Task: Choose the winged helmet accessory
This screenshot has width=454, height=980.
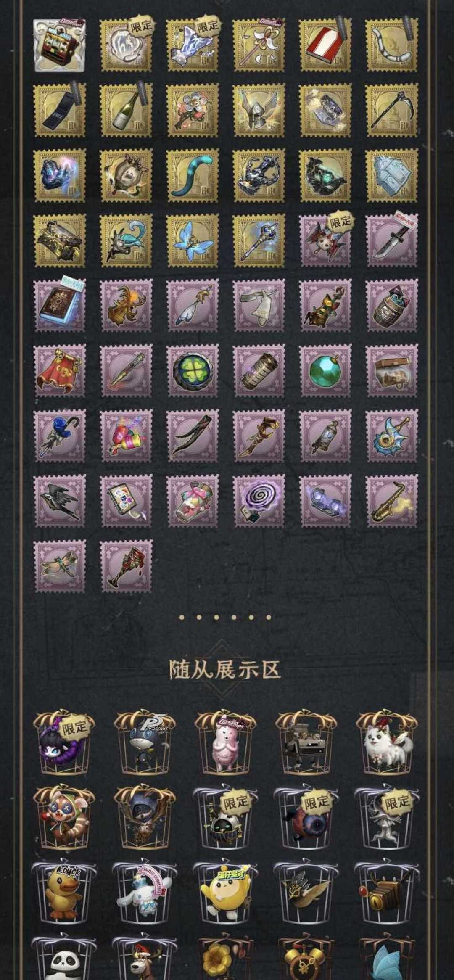Action: coord(259,110)
